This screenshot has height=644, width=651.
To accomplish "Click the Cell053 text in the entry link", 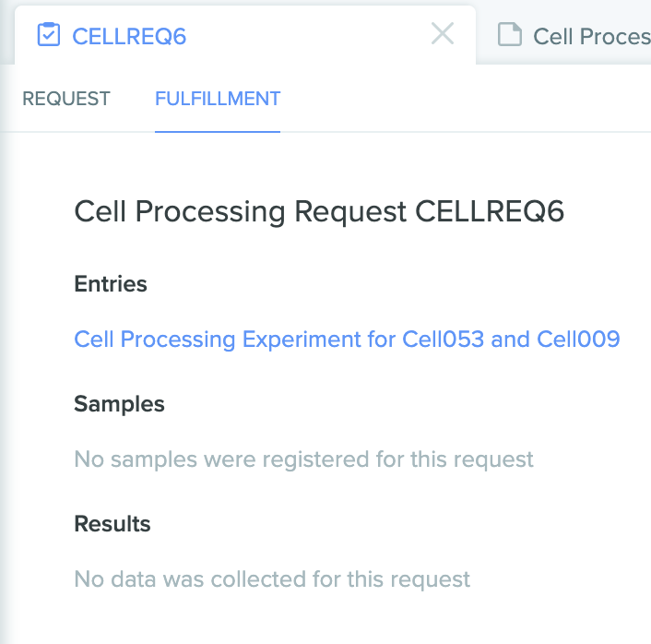I will point(443,339).
